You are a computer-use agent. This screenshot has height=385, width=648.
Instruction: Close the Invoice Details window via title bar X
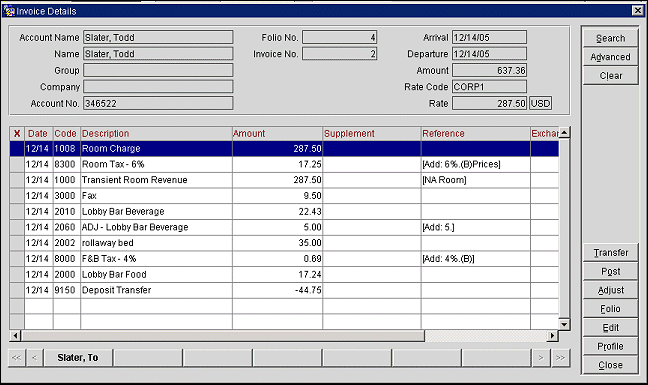click(x=638, y=11)
